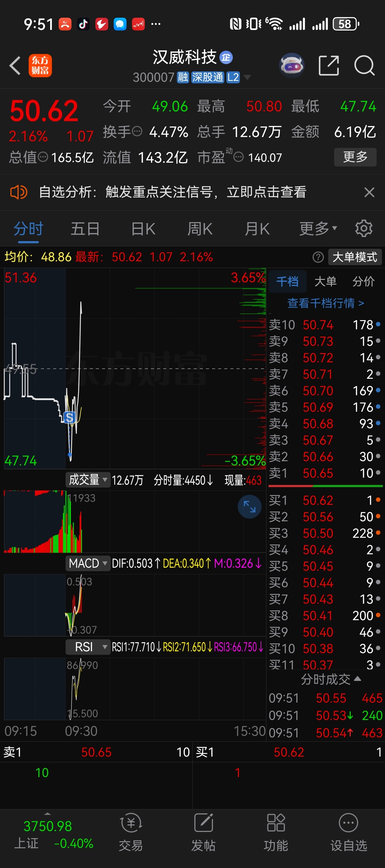The height and width of the screenshot is (868, 385).
Task: Tap the NFC status icon
Action: (x=236, y=24)
